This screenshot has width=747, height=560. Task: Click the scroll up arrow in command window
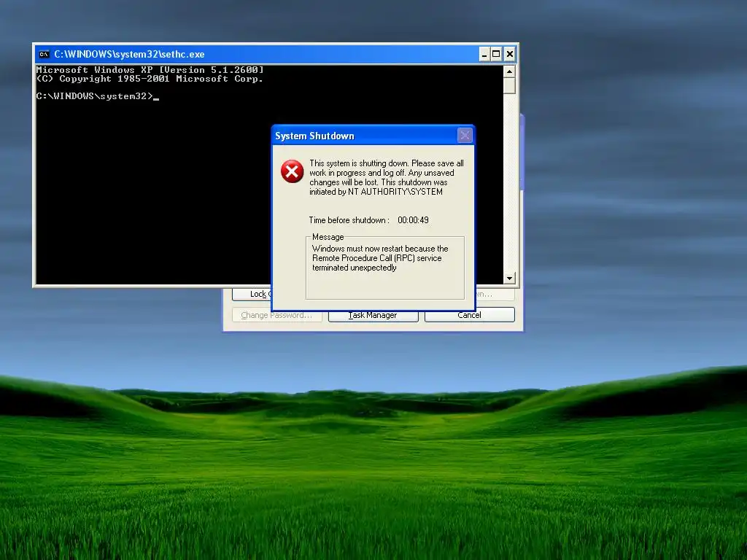pyautogui.click(x=509, y=72)
